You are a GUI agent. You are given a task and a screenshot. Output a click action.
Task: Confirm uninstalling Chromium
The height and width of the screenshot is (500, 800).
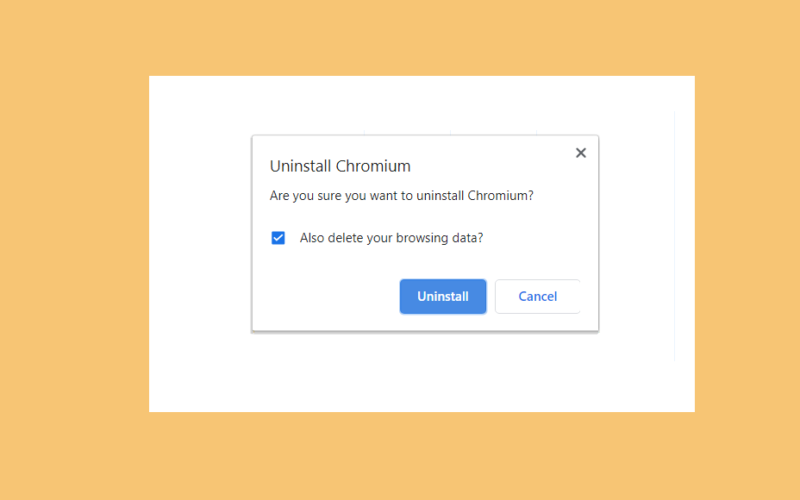443,296
